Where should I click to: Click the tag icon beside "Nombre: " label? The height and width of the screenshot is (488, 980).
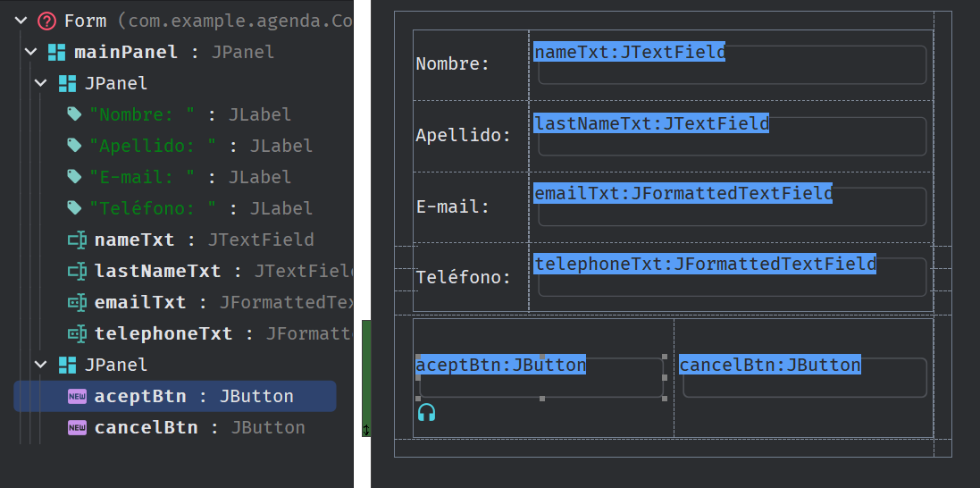pos(74,114)
